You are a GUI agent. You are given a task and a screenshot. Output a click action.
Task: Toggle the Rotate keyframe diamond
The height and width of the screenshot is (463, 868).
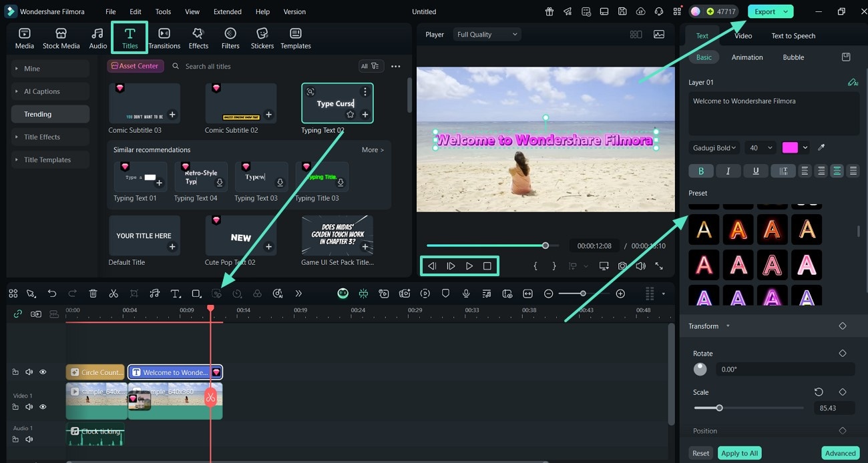click(x=843, y=354)
